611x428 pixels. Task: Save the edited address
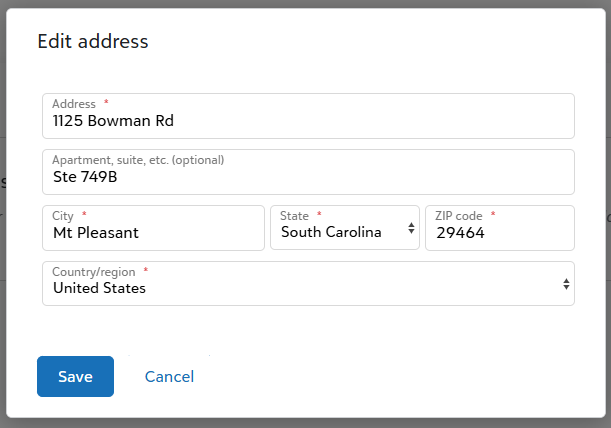(x=75, y=377)
